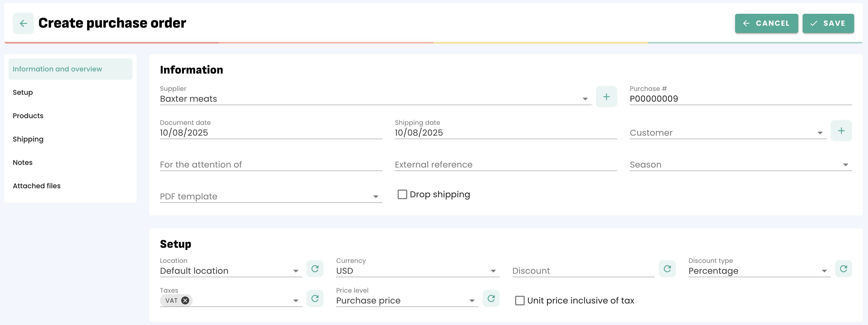The width and height of the screenshot is (868, 325).
Task: Enable the Drop shipping checkbox
Action: [x=402, y=194]
